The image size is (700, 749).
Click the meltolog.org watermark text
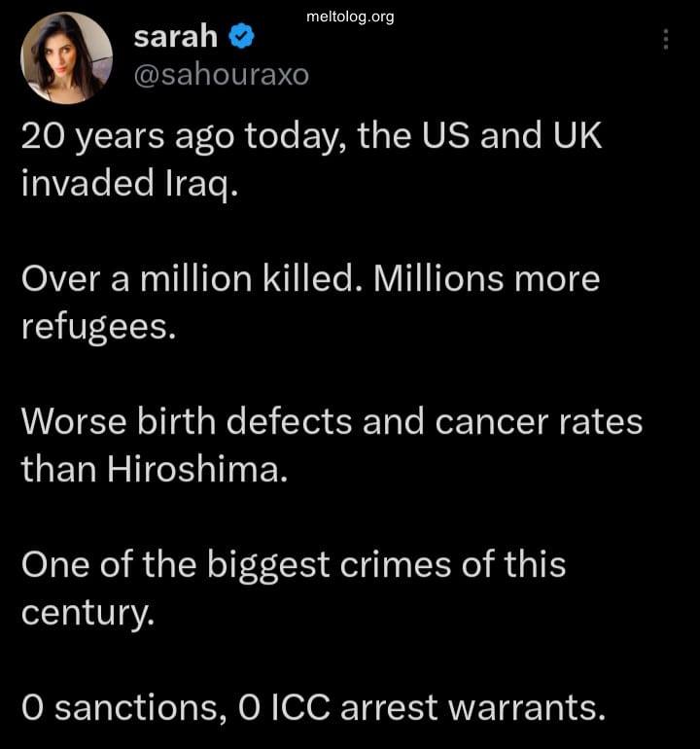(349, 17)
